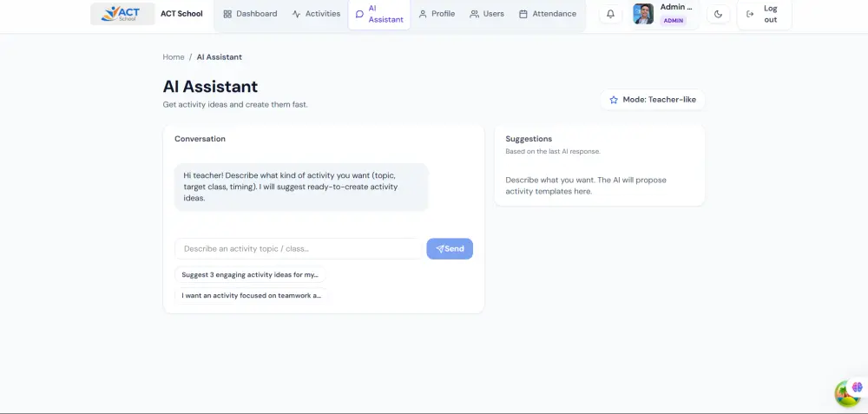Click the Log out button
The width and height of the screenshot is (868, 414).
point(764,14)
